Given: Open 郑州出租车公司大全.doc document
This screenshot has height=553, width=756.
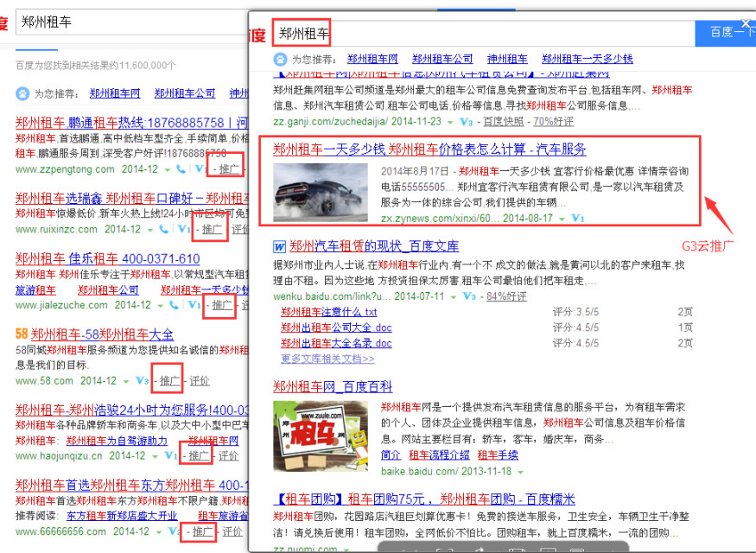Looking at the screenshot, I should coord(336,327).
